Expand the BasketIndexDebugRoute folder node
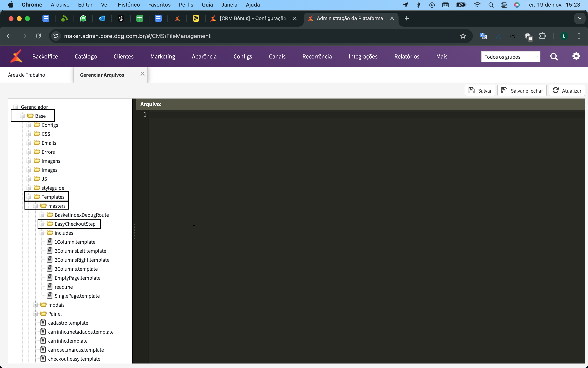Screen dimensions: 588x368 (42, 215)
